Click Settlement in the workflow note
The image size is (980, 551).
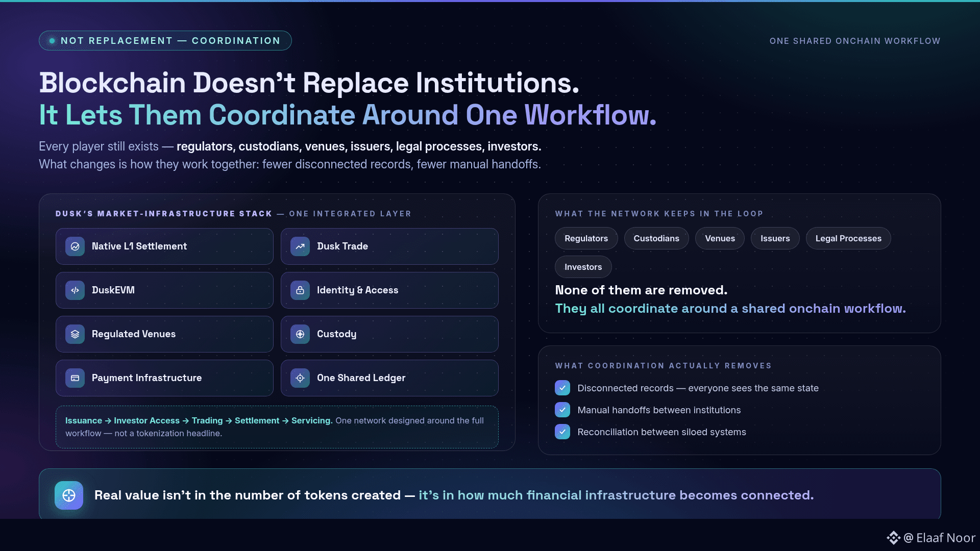click(x=257, y=420)
